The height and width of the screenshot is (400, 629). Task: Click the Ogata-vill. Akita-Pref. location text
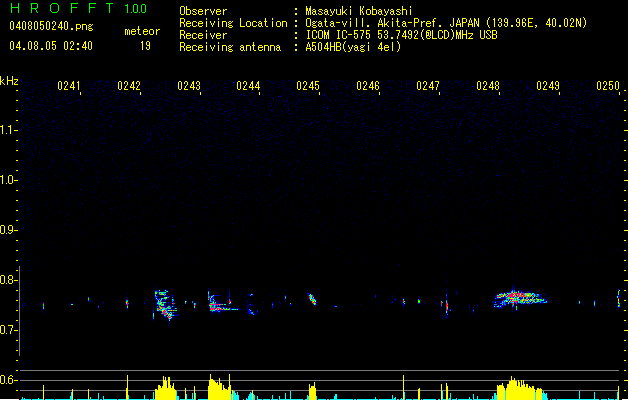click(446, 23)
